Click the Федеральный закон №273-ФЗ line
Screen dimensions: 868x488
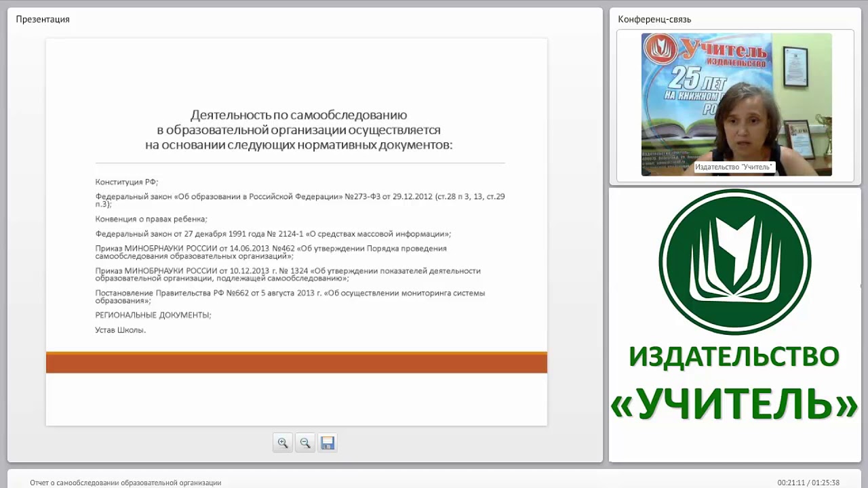[x=300, y=200]
